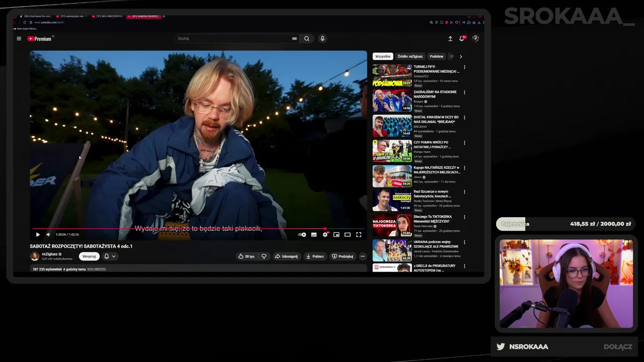Viewport: 644px width, 362px height.
Task: Click the Podziękuj thanks button
Action: [x=343, y=256]
